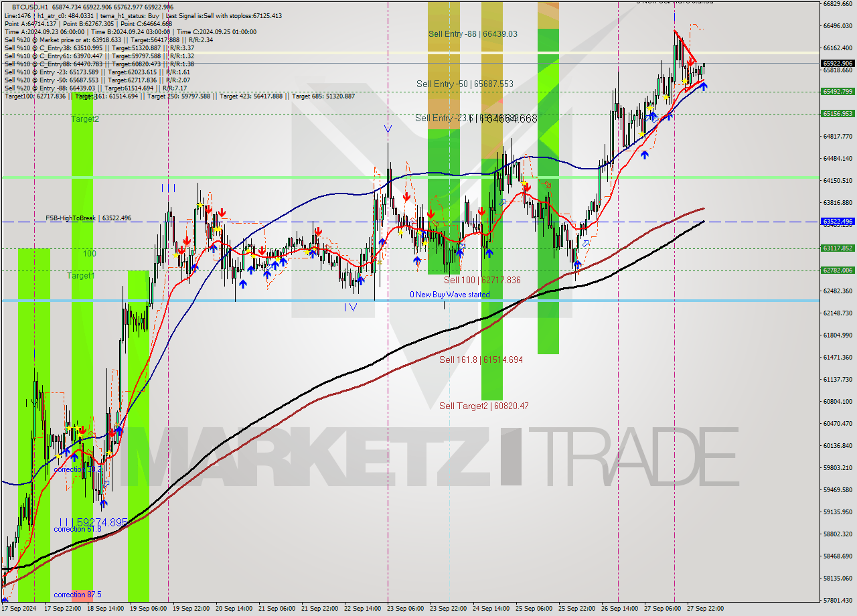
Task: Click the '24 Sep 14:00' time label
Action: [x=491, y=609]
